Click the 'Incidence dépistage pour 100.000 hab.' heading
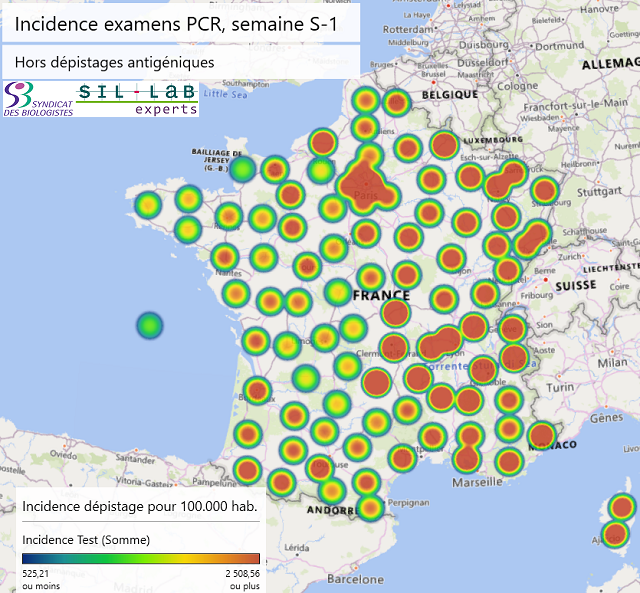The image size is (640, 593). [139, 506]
